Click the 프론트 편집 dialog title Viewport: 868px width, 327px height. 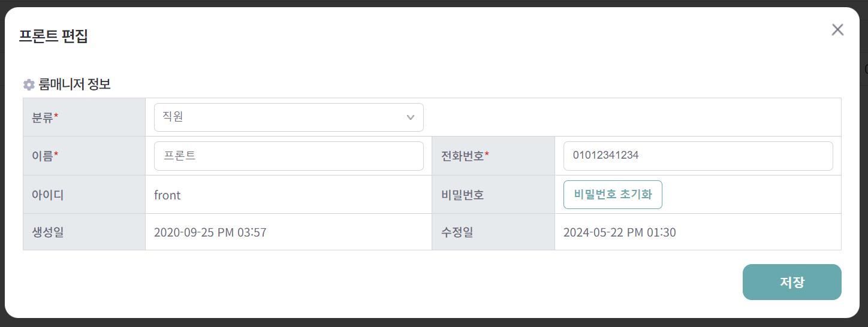(54, 36)
